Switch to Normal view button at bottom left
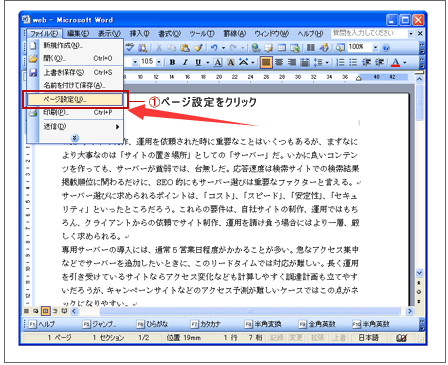This screenshot has height=365, width=448. 26,311
